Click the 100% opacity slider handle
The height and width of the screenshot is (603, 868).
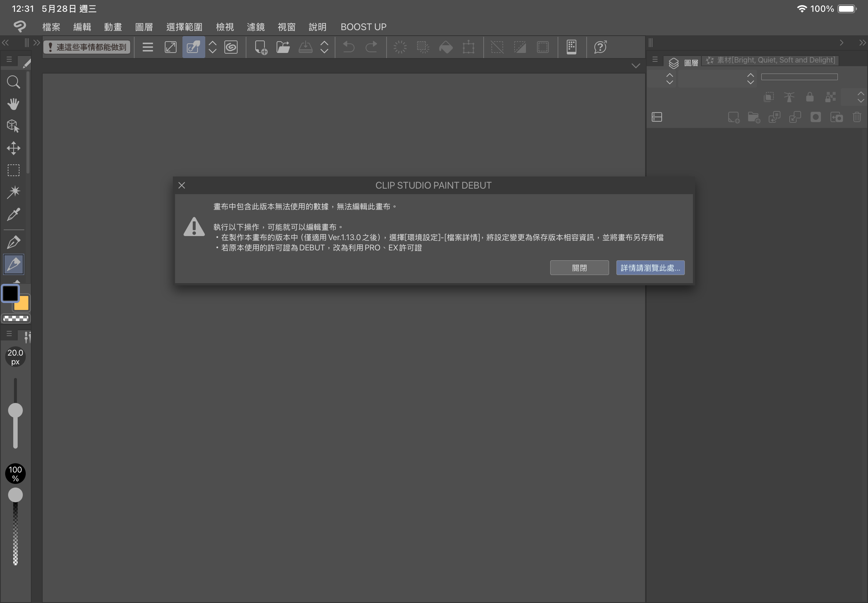[x=15, y=495]
